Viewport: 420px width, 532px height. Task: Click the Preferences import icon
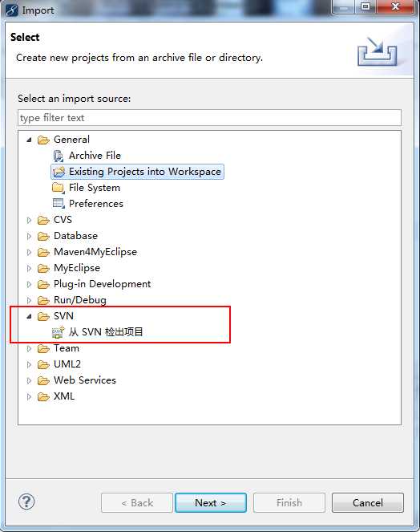[x=59, y=204]
